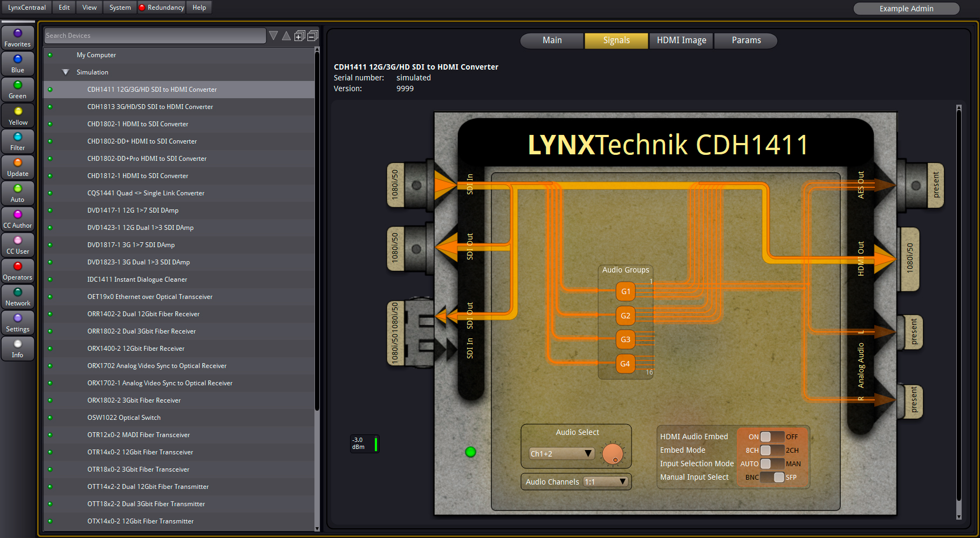
Task: Open the Help menu
Action: click(x=199, y=8)
